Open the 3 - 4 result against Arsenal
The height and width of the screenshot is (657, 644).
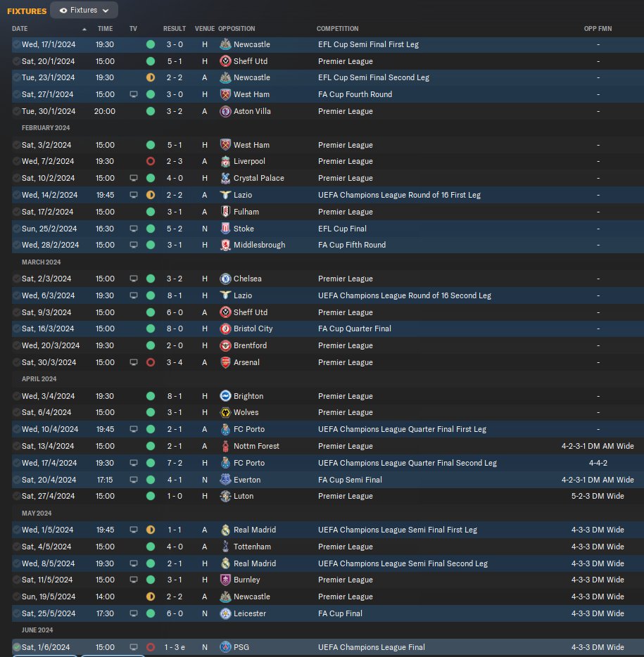point(175,362)
